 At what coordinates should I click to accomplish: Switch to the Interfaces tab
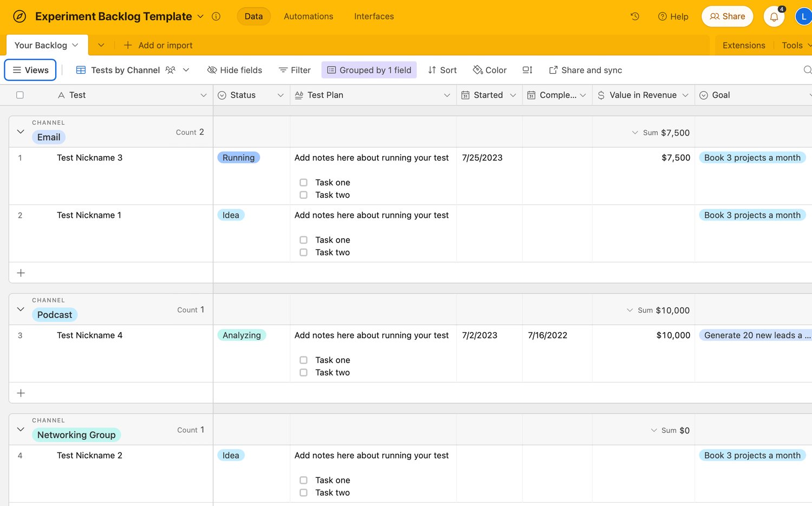click(374, 16)
